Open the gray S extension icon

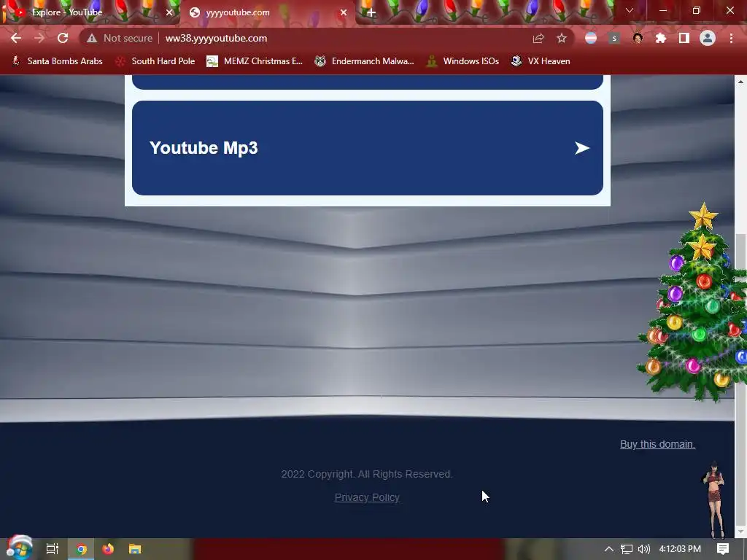pyautogui.click(x=614, y=38)
